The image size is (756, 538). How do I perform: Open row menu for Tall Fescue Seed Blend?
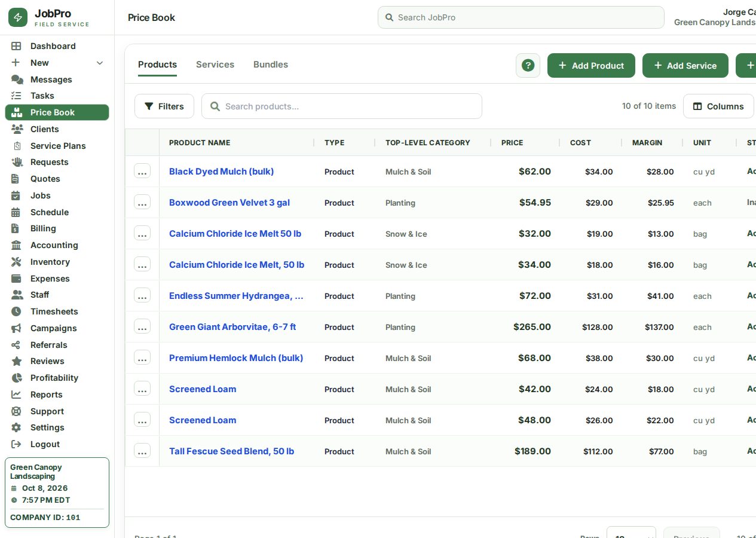pos(142,451)
